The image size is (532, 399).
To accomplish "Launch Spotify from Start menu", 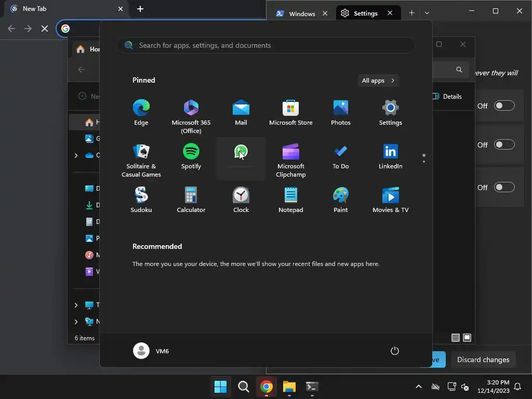I will click(x=191, y=157).
